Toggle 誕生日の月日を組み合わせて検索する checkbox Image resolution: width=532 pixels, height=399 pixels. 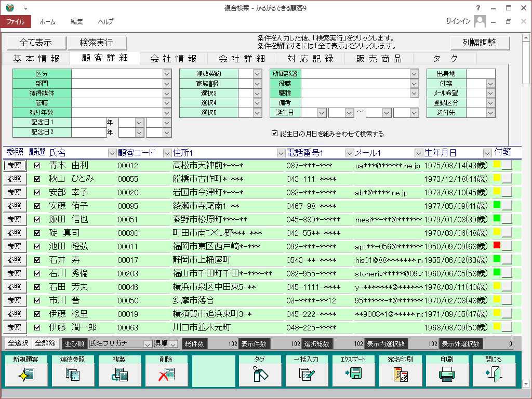coord(275,134)
